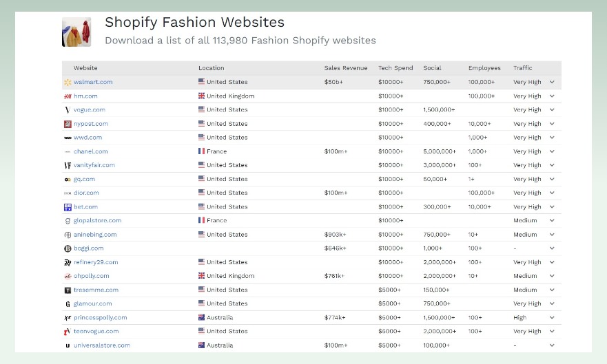607x364 pixels.
Task: Click the Shopify Fashion Websites heading
Action: (x=195, y=23)
